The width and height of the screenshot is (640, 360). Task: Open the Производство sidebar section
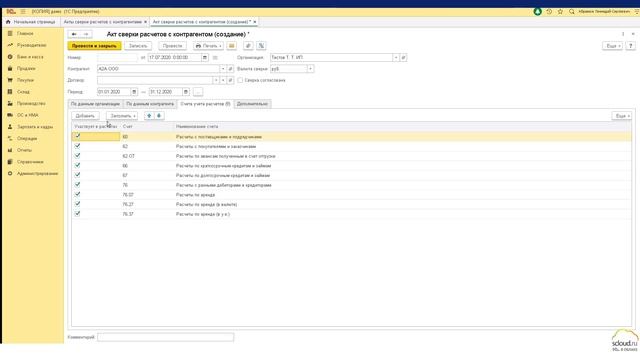coord(31,103)
